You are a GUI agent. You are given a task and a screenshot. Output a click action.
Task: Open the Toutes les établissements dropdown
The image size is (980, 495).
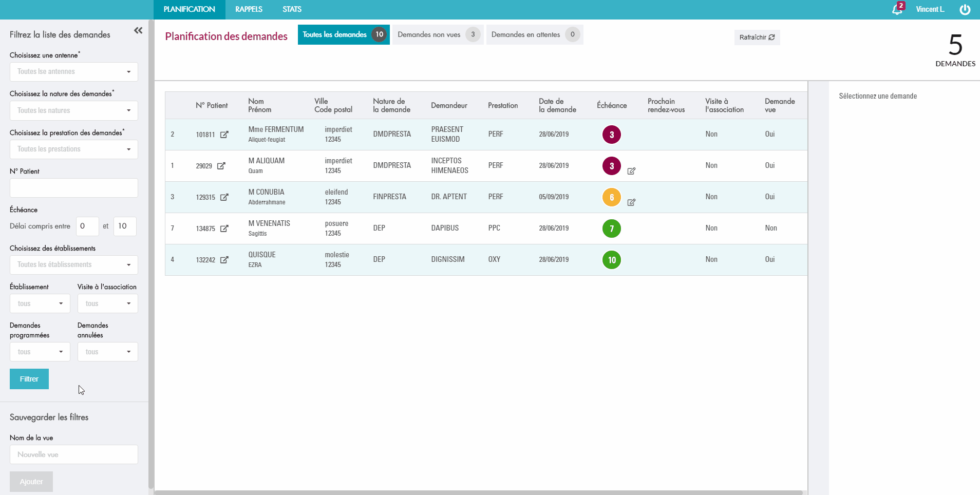point(74,265)
